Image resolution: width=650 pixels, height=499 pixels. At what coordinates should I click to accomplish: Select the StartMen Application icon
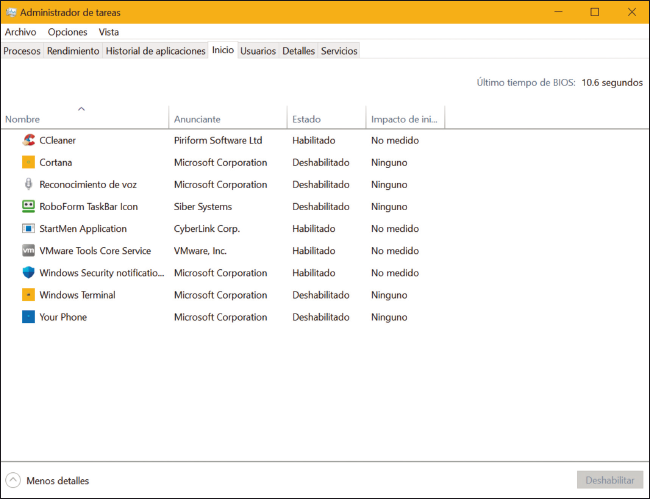[x=29, y=229]
